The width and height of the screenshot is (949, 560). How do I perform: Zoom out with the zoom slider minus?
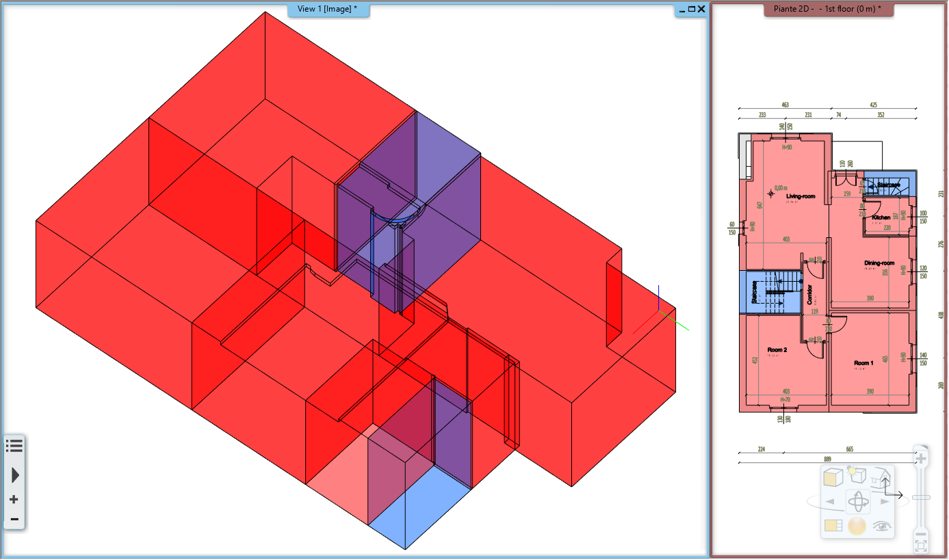pyautogui.click(x=921, y=535)
